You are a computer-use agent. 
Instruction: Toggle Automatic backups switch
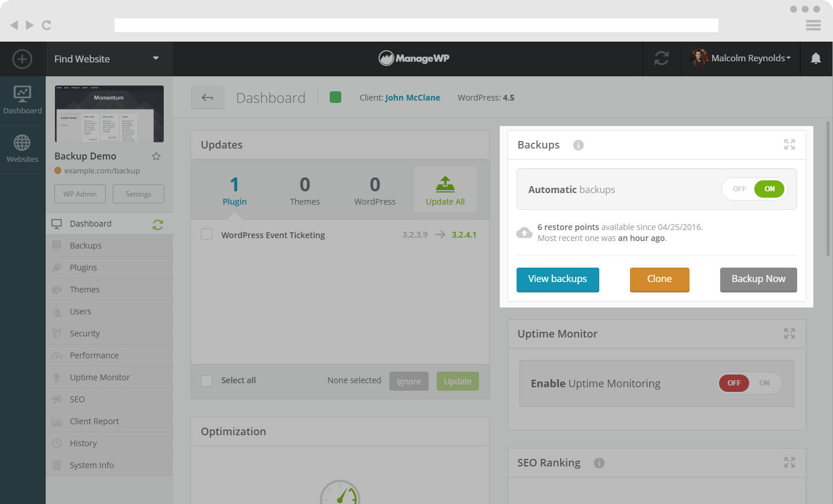[x=754, y=189]
